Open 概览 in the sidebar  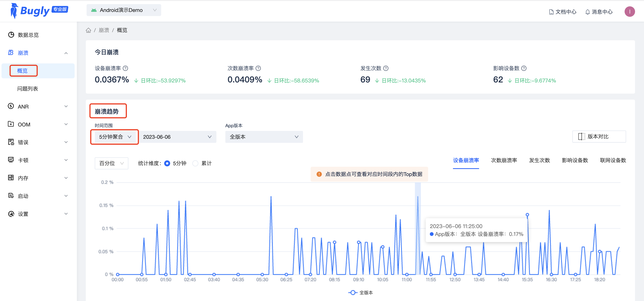click(38, 71)
